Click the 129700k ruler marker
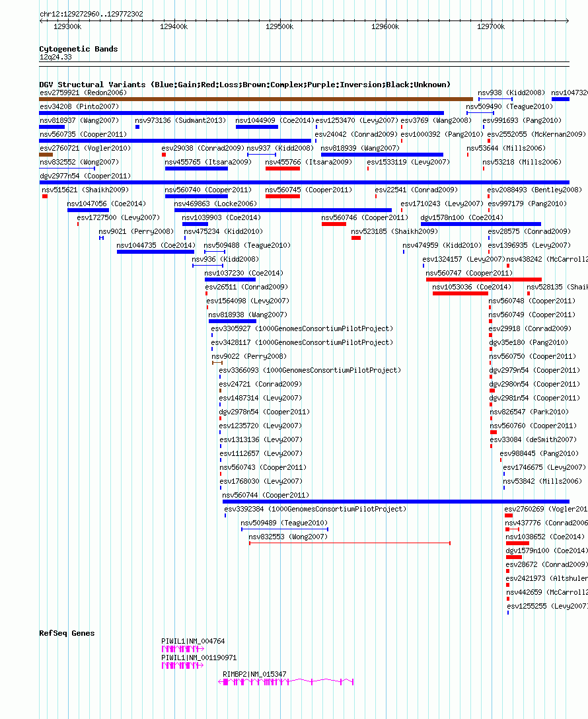This screenshot has height=719, width=588. pos(491,26)
